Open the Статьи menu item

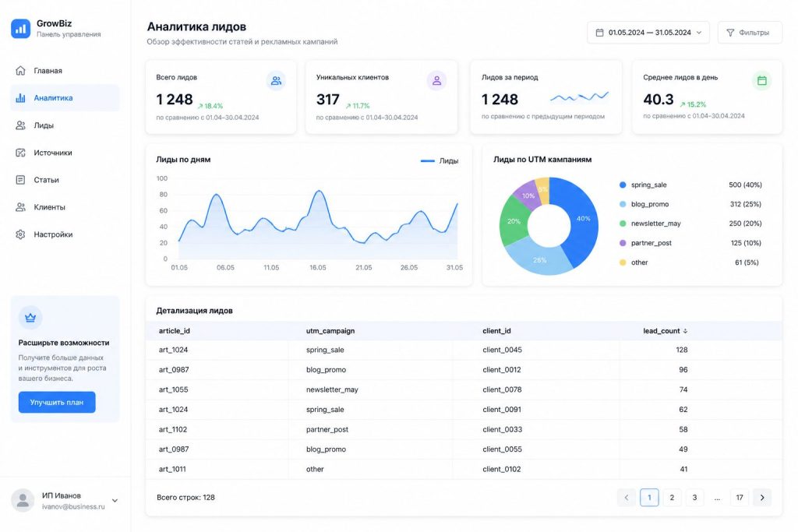tap(65, 179)
